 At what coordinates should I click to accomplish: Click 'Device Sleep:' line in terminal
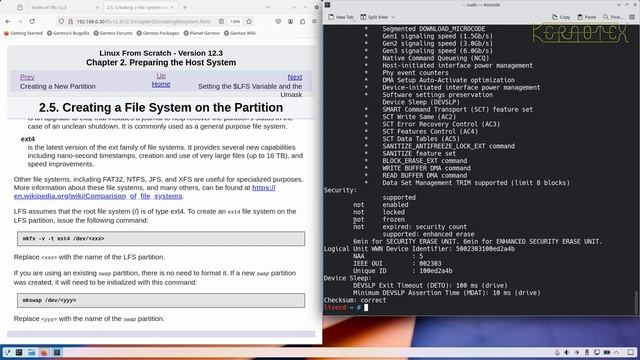(347, 278)
